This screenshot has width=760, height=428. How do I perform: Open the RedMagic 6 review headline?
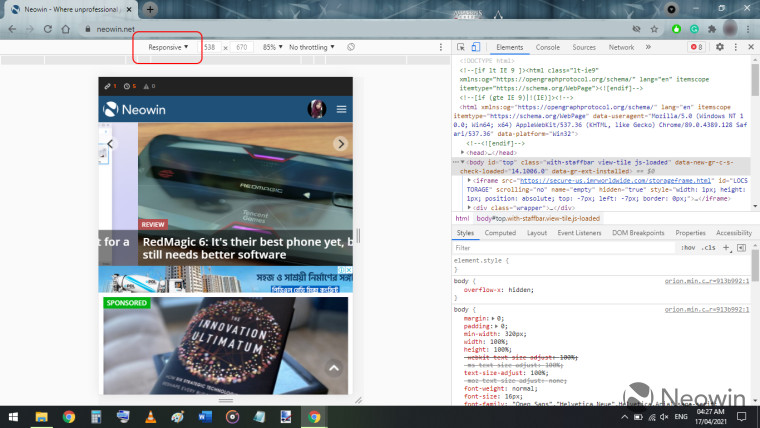click(247, 248)
